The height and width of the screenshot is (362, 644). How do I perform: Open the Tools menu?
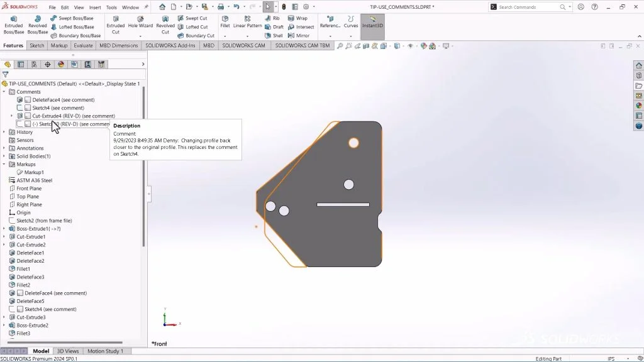(x=111, y=7)
